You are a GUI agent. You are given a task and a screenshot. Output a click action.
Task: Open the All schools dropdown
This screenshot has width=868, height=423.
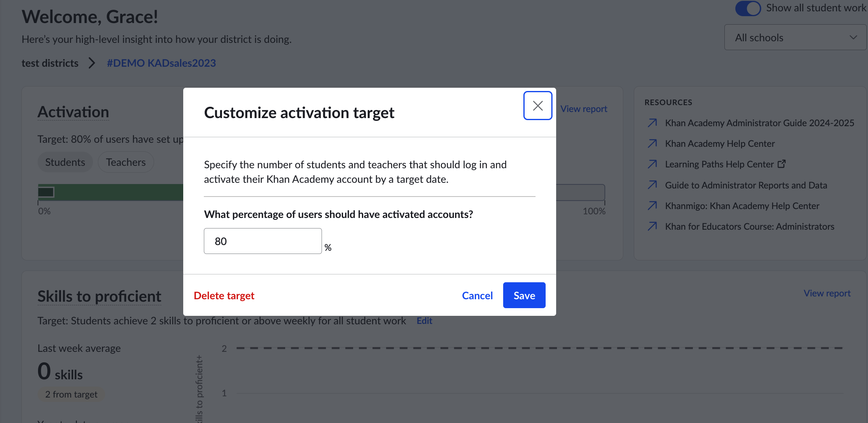point(795,38)
